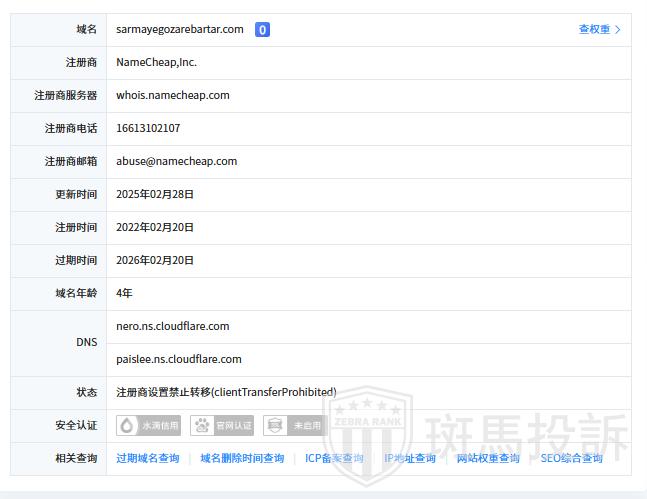The height and width of the screenshot is (499, 647).
Task: Click the 水滴信用 security badge
Action: (150, 425)
